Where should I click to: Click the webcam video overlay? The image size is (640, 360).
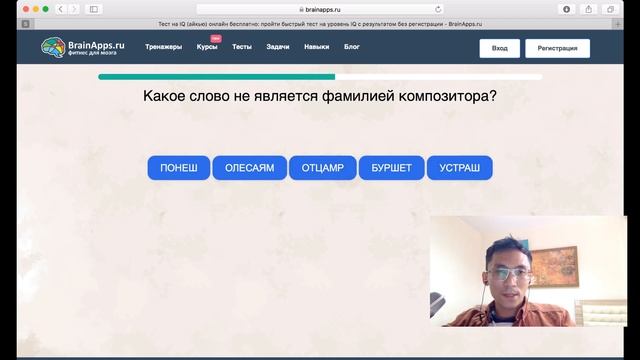coord(529,271)
